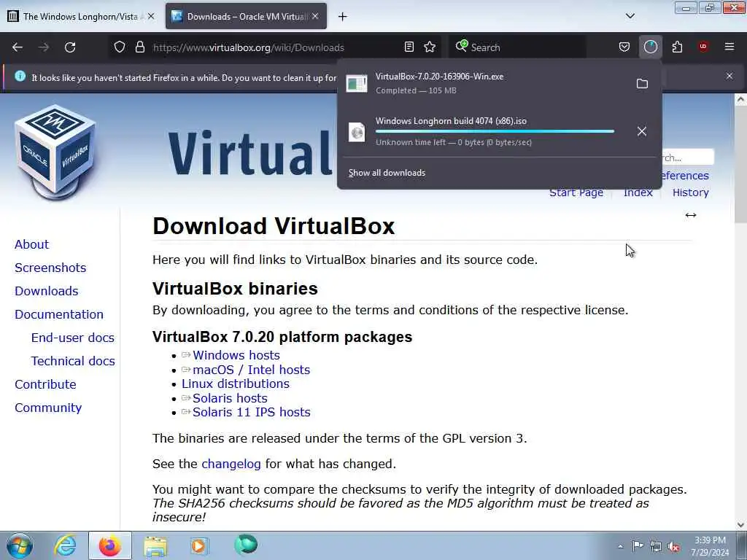Open End-user docs link
This screenshot has height=560, width=747.
[x=73, y=338]
